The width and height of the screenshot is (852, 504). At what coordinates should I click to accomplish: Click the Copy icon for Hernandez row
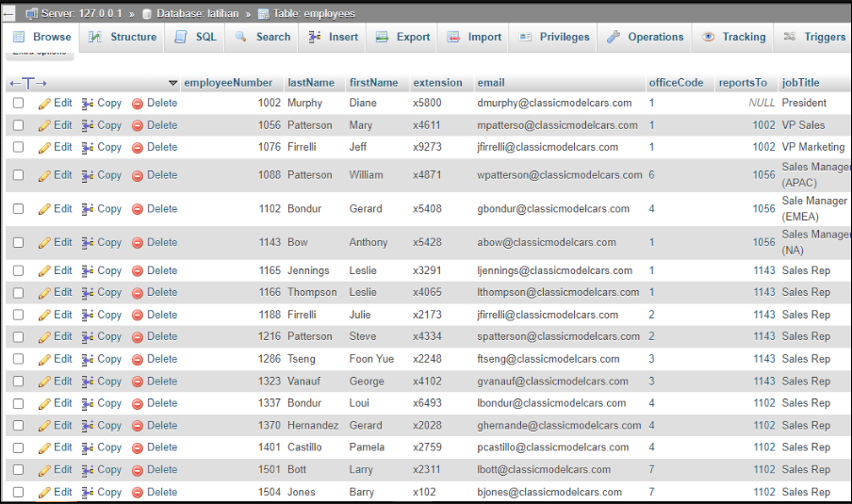tap(88, 427)
